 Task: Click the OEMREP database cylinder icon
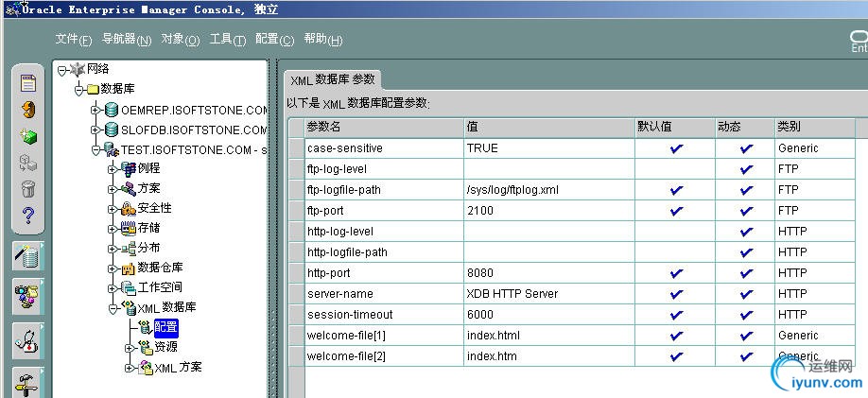(112, 110)
